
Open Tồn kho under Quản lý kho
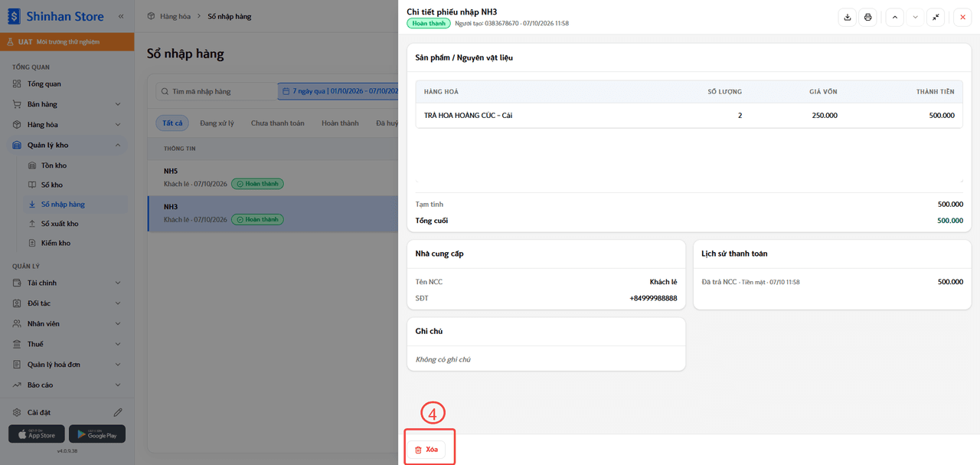75,165
